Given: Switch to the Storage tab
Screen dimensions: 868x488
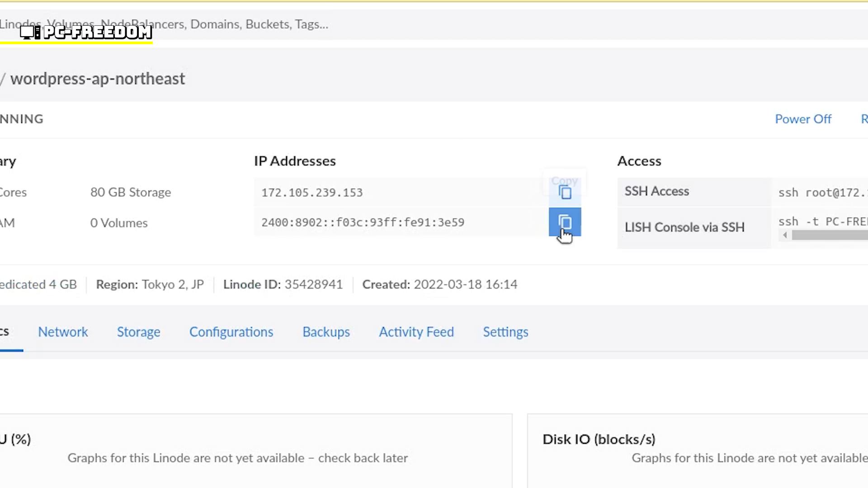Looking at the screenshot, I should coord(138,332).
